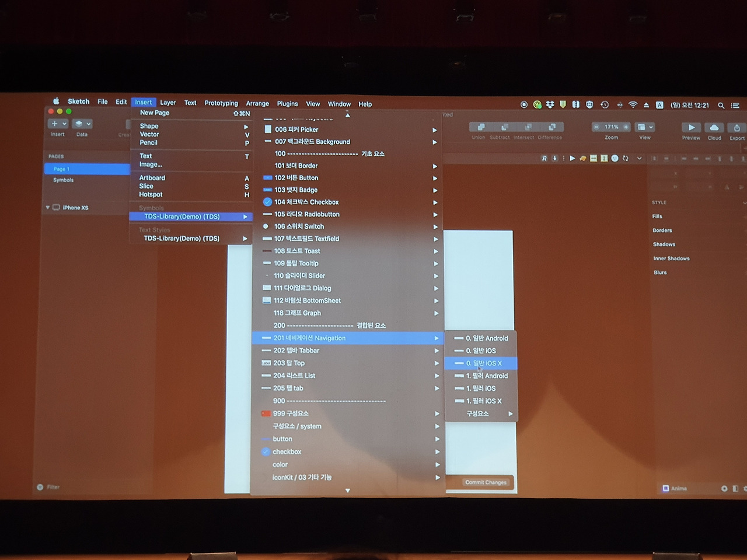Open the Dropbox menu bar icon
Image resolution: width=747 pixels, height=560 pixels.
pos(550,105)
